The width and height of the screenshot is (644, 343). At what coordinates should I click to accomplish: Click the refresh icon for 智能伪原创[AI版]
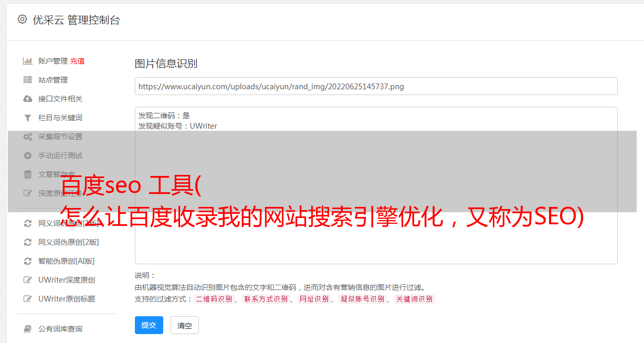28,261
